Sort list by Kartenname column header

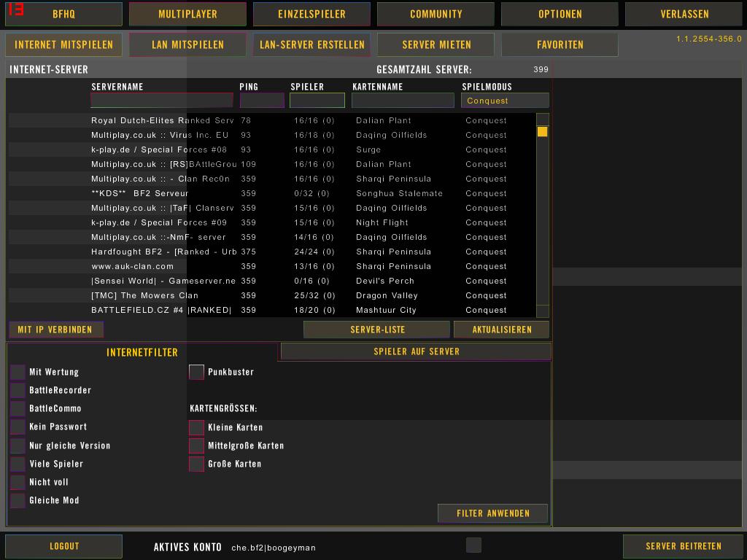[x=378, y=87]
